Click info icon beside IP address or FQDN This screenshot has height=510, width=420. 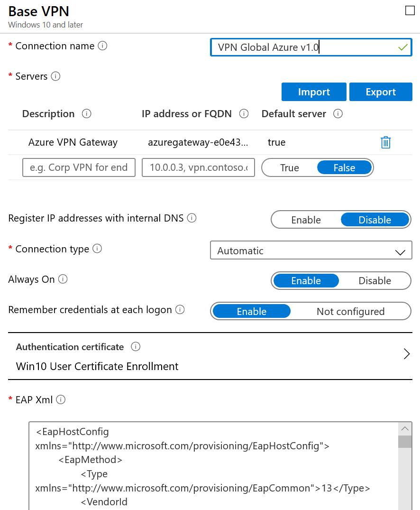coord(244,114)
